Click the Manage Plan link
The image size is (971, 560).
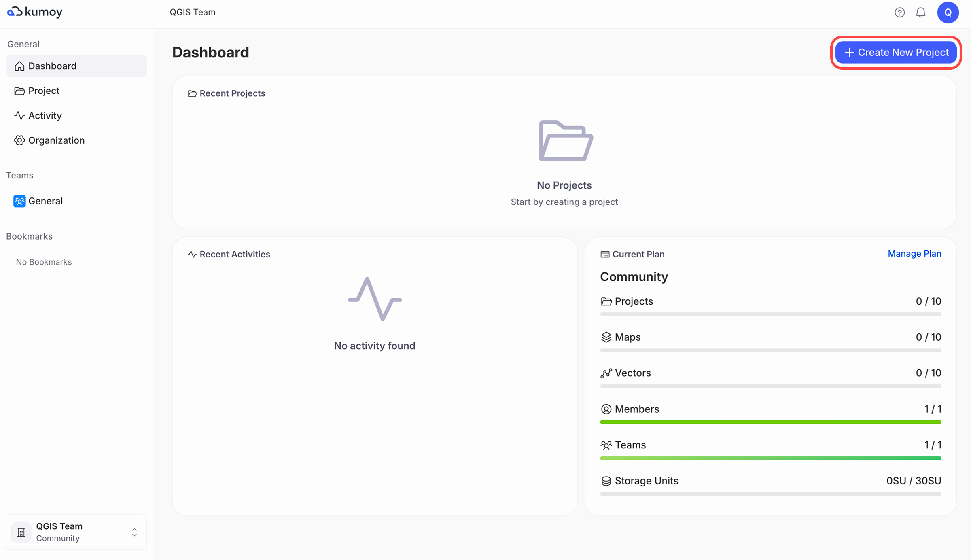pyautogui.click(x=914, y=254)
